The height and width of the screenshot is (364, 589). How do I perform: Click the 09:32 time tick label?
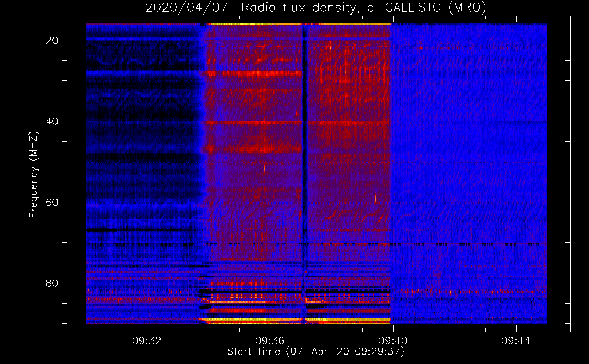click(x=147, y=341)
